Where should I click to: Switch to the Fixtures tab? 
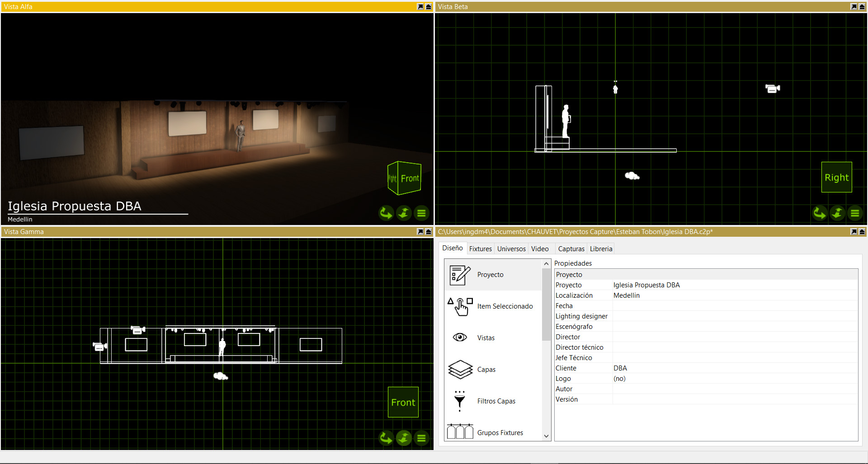click(480, 248)
